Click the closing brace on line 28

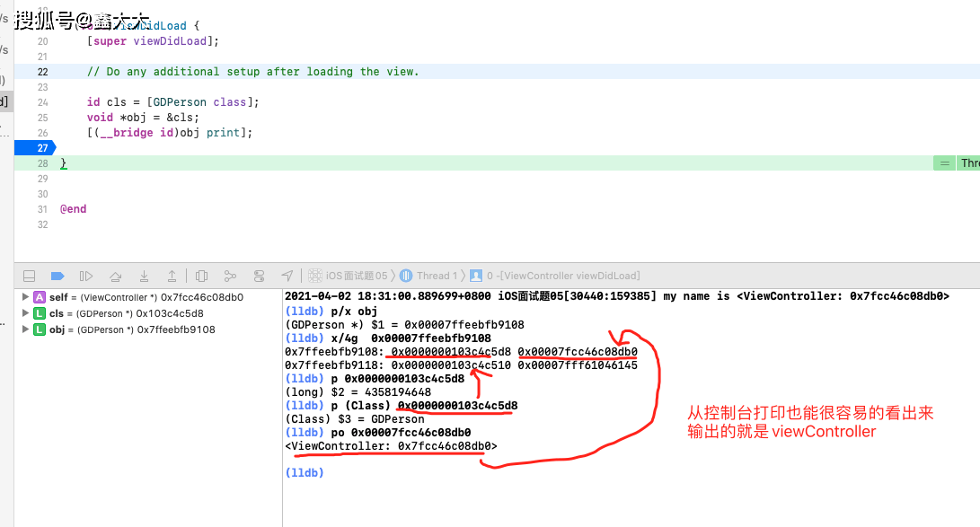[x=63, y=163]
